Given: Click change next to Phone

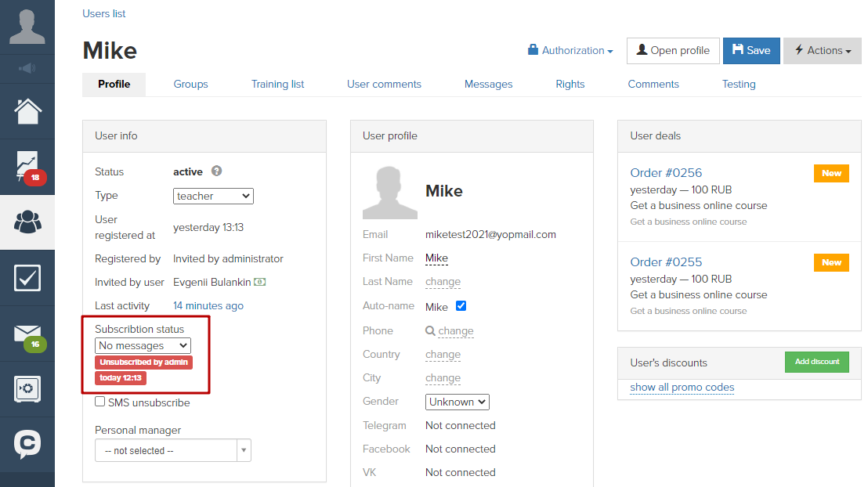Looking at the screenshot, I should pyautogui.click(x=456, y=331).
